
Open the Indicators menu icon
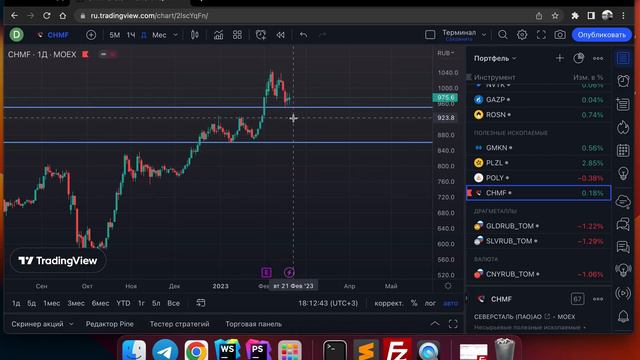point(218,35)
